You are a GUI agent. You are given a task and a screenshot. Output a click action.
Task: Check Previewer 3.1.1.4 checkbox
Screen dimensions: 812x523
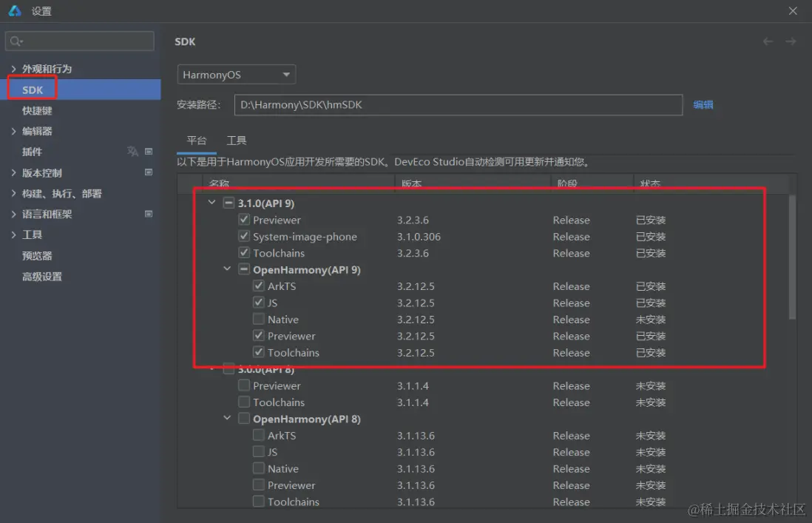pyautogui.click(x=244, y=385)
